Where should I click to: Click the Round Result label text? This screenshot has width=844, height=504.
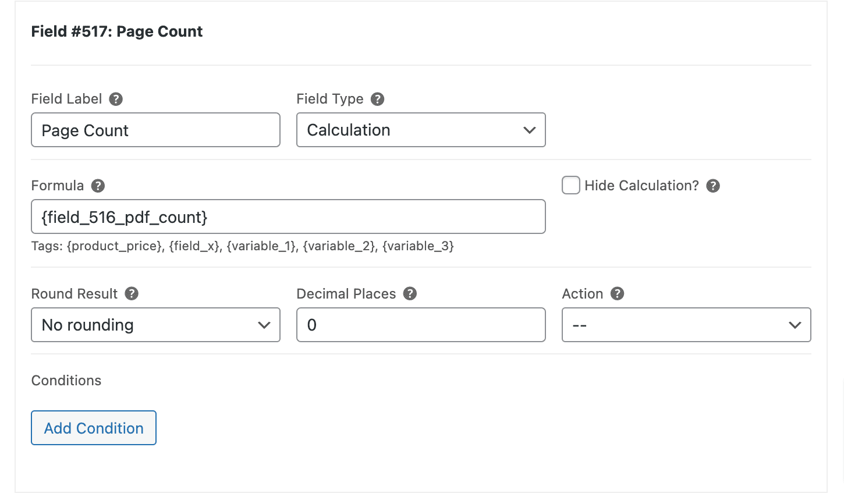pyautogui.click(x=75, y=294)
